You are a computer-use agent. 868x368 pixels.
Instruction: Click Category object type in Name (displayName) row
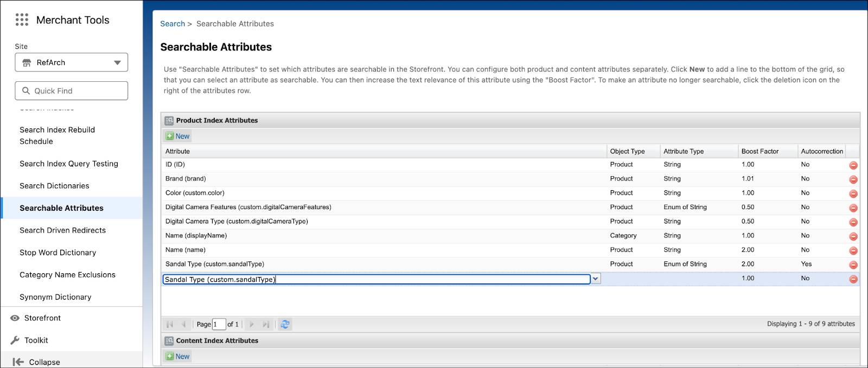(x=623, y=236)
